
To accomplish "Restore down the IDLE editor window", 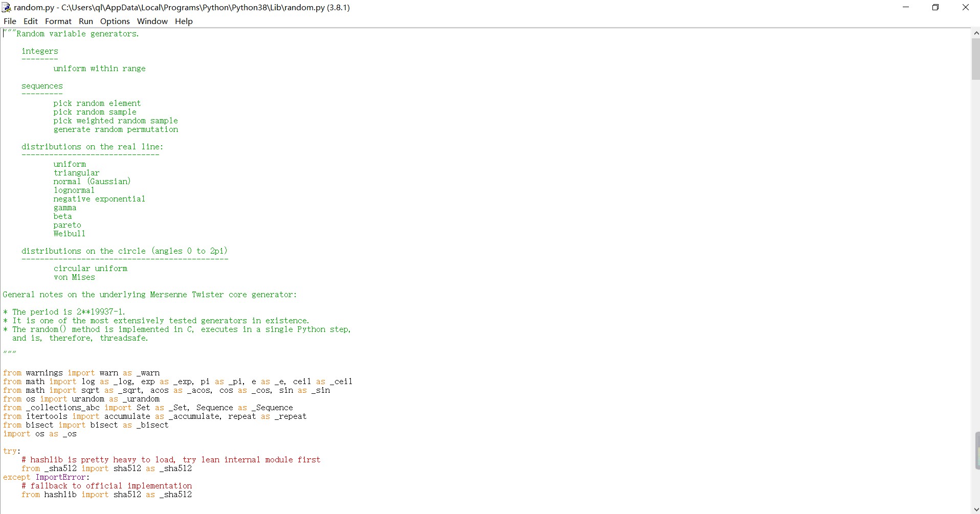I will [x=936, y=7].
